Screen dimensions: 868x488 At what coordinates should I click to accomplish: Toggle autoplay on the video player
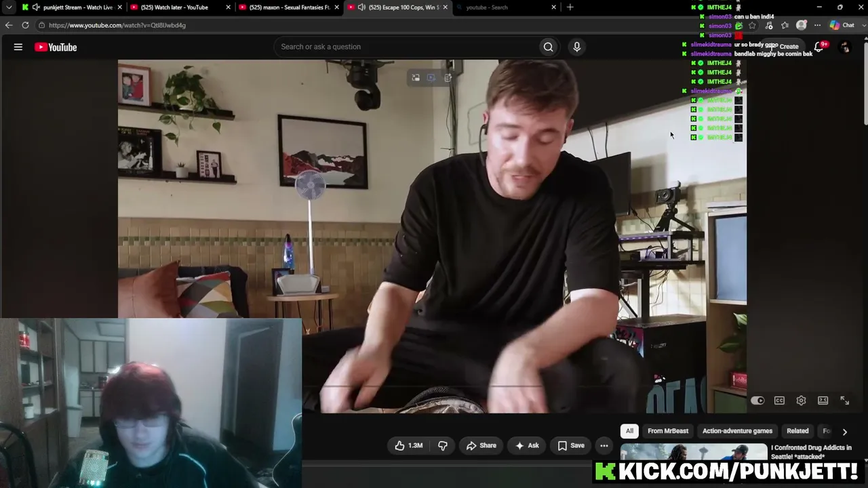[757, 401]
